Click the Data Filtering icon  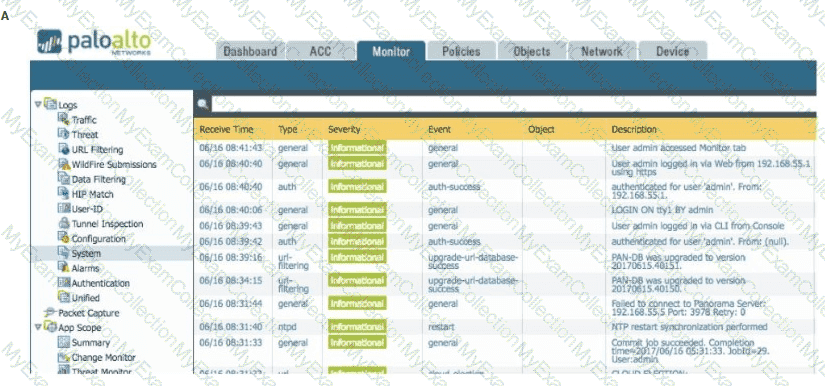[x=64, y=179]
